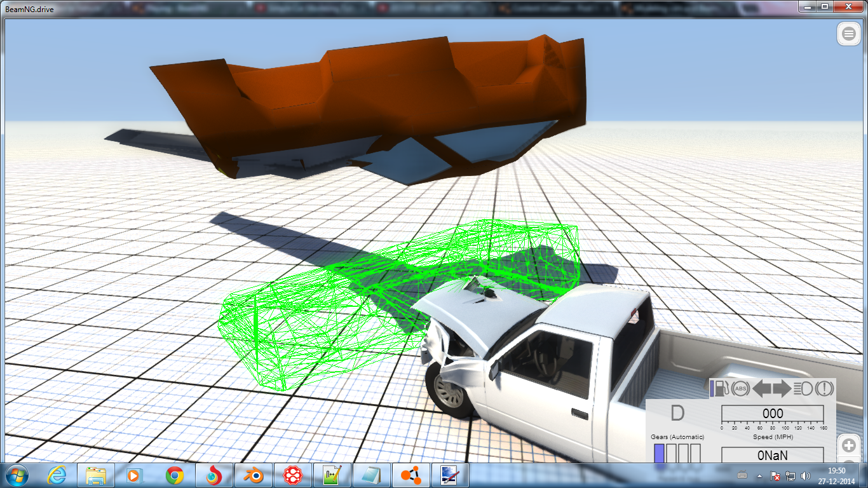Click the right turn signal arrow
This screenshot has height=488, width=868.
point(782,389)
